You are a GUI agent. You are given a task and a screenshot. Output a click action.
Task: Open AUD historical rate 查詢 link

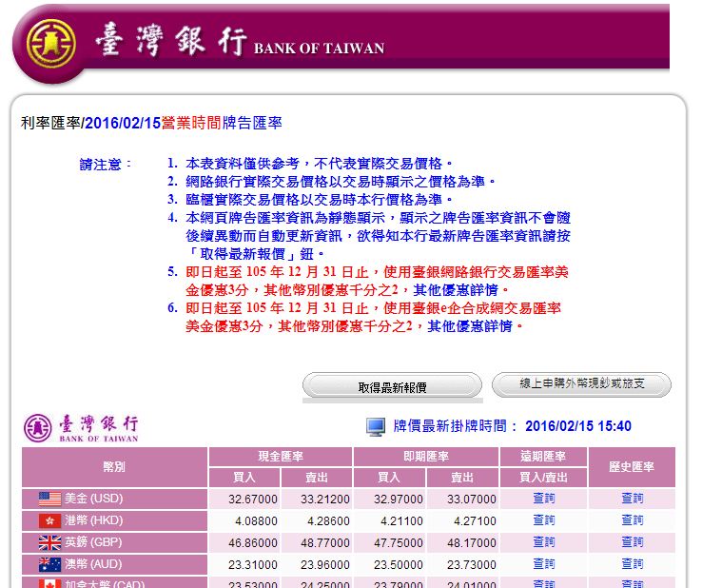[633, 564]
